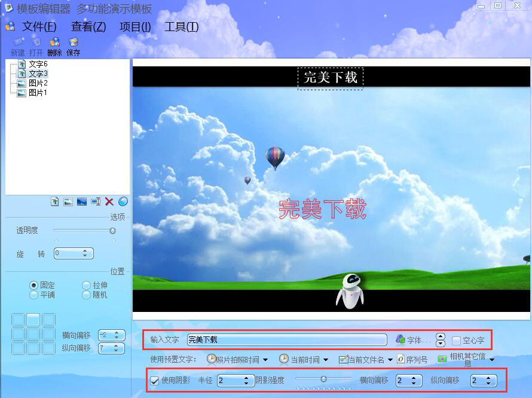The height and width of the screenshot is (398, 532).
Task: Click the 序列号 serial number icon
Action: (x=400, y=359)
